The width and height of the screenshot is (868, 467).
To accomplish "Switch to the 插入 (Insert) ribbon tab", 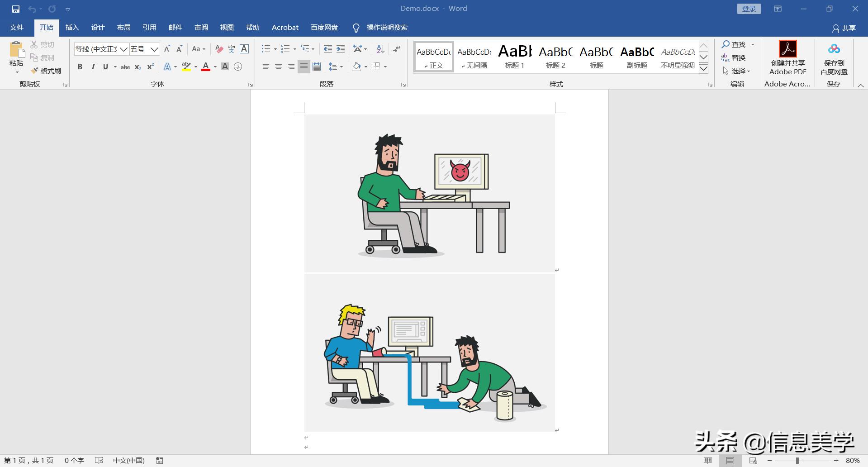I will click(72, 28).
